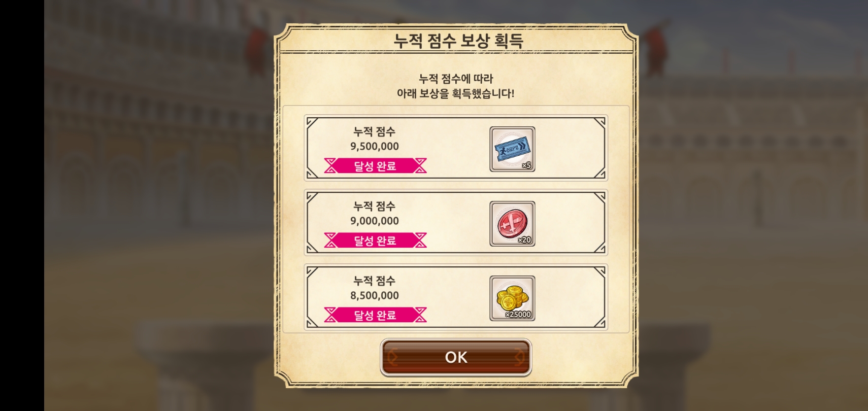Click the 누적 점수 보상 획득 dialog title
This screenshot has height=411, width=868.
tap(458, 41)
